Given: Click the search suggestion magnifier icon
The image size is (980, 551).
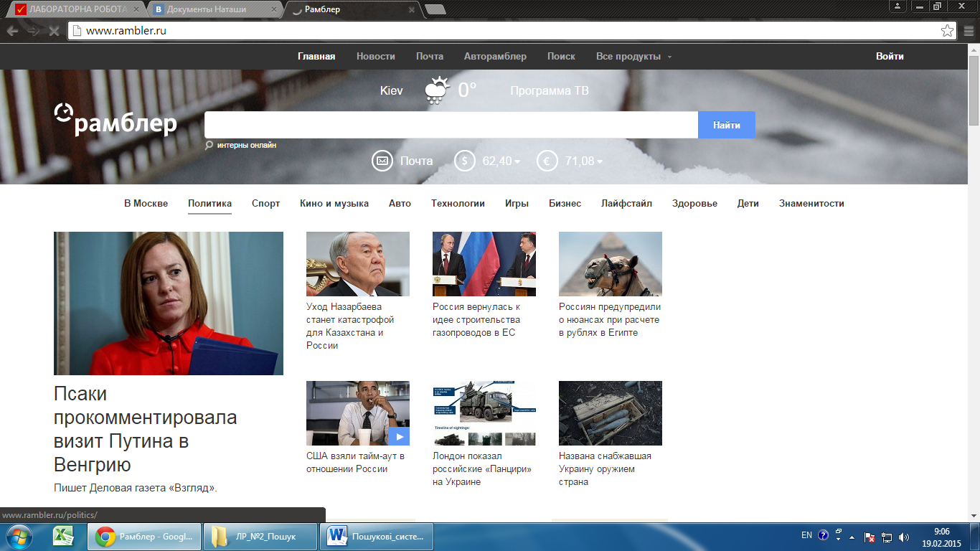Looking at the screenshot, I should point(209,145).
